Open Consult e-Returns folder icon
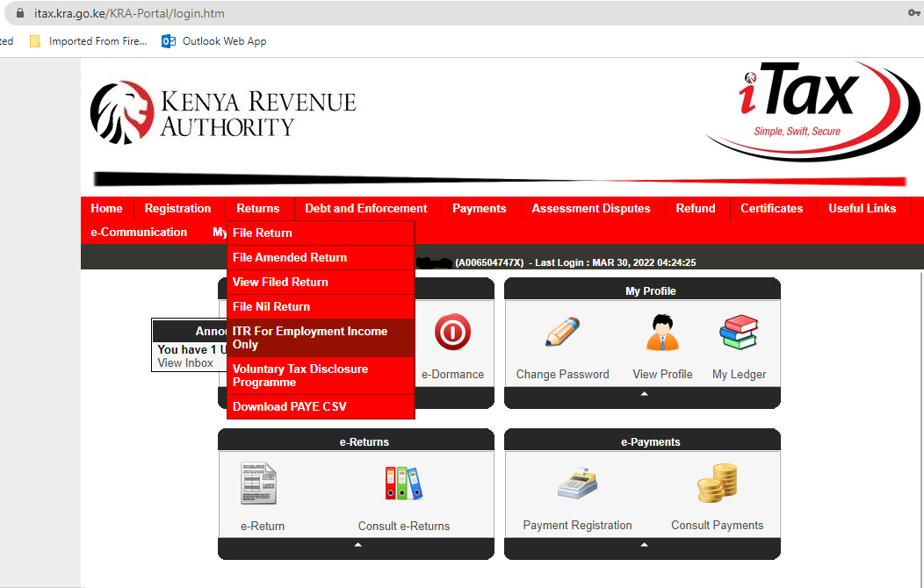The width and height of the screenshot is (924, 588). pyautogui.click(x=403, y=482)
